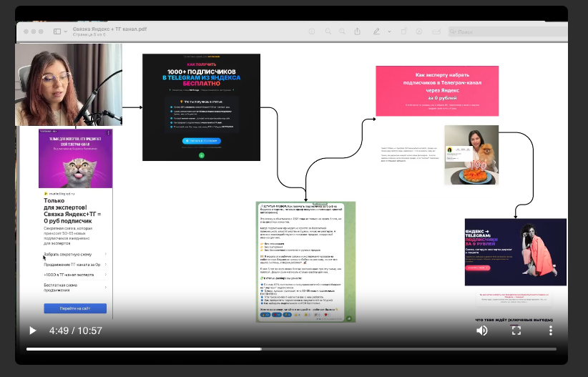Image resolution: width=588 pixels, height=377 pixels.
Task: Click the red button on Яндекс → Telegram banner
Action: tap(477, 268)
